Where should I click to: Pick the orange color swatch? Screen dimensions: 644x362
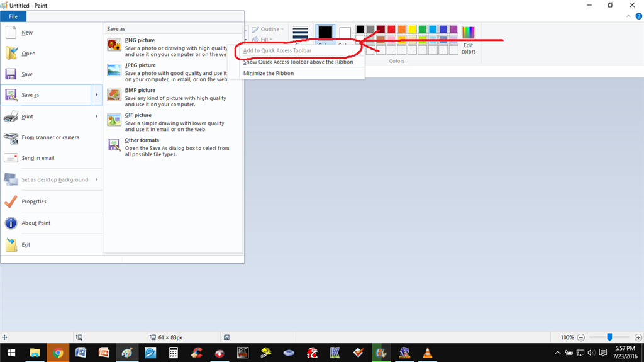tap(402, 29)
